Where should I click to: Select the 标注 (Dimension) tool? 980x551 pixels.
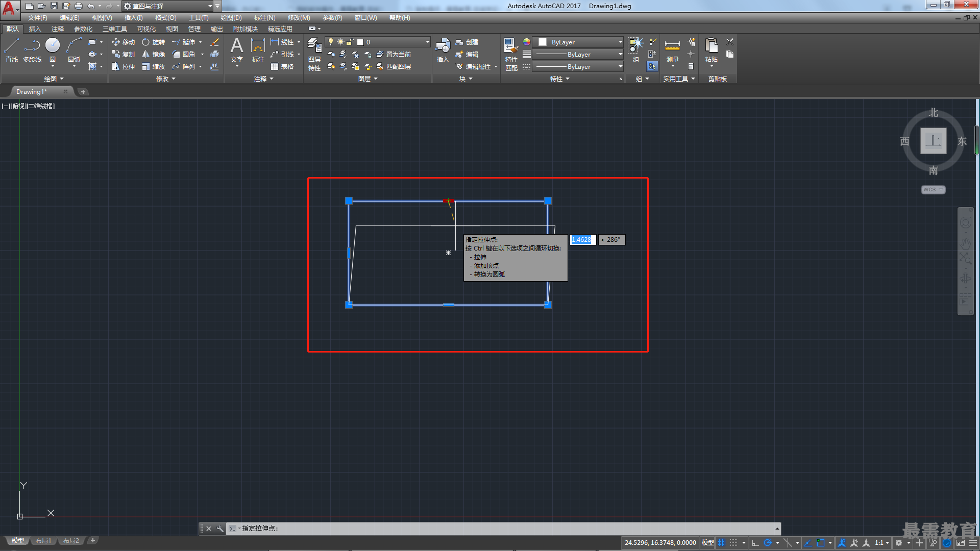[x=258, y=51]
